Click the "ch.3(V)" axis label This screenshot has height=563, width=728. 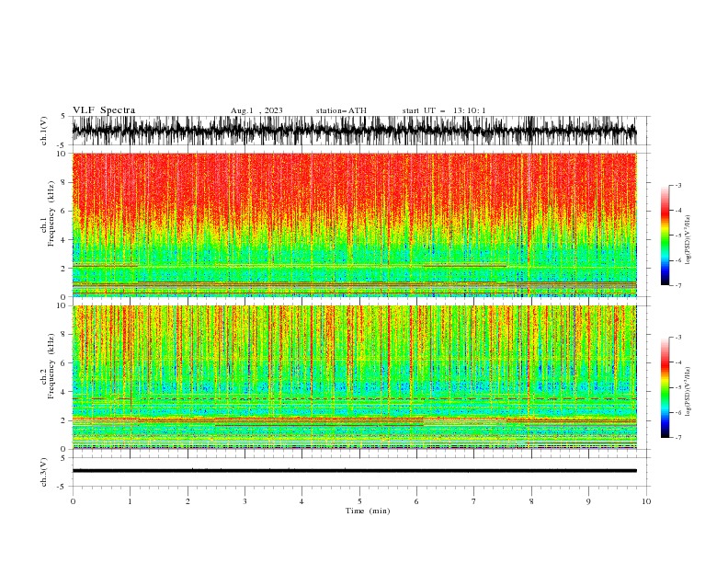[x=44, y=472]
